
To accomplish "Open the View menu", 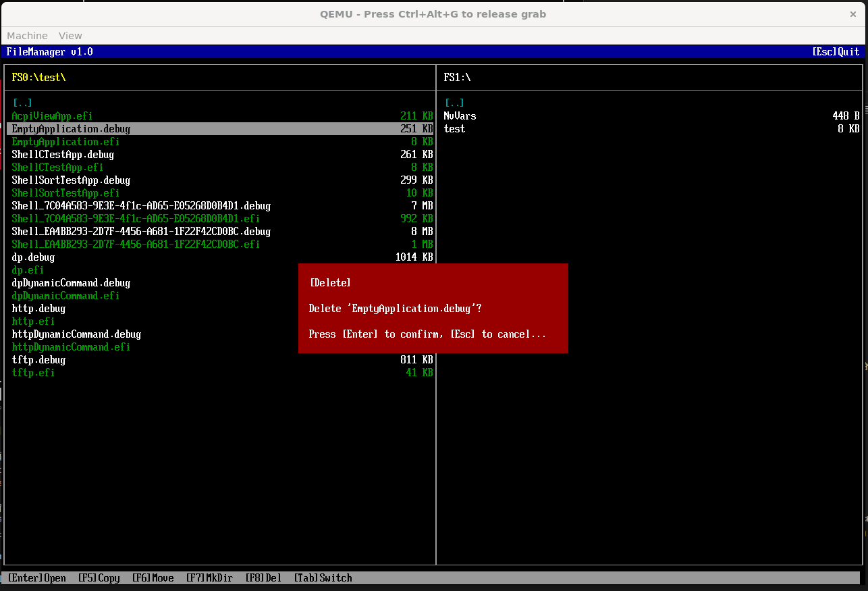I will click(70, 36).
